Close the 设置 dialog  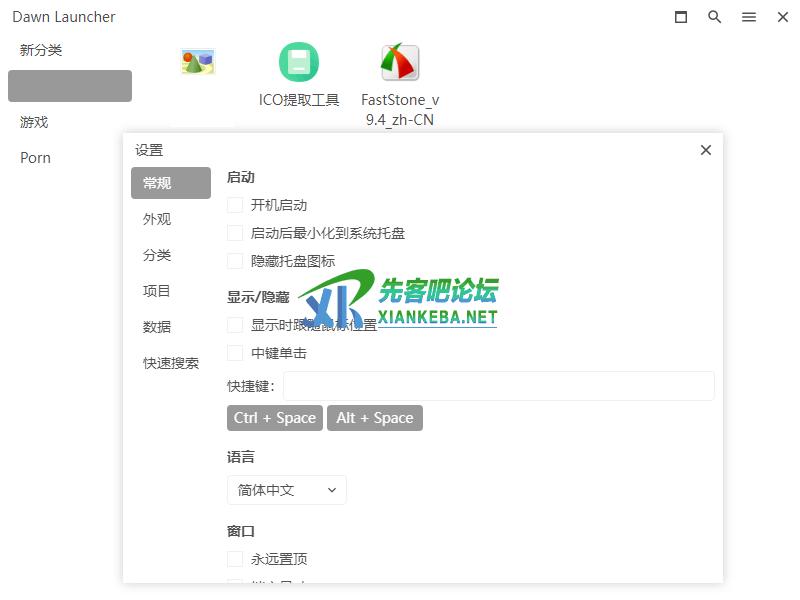click(x=706, y=150)
